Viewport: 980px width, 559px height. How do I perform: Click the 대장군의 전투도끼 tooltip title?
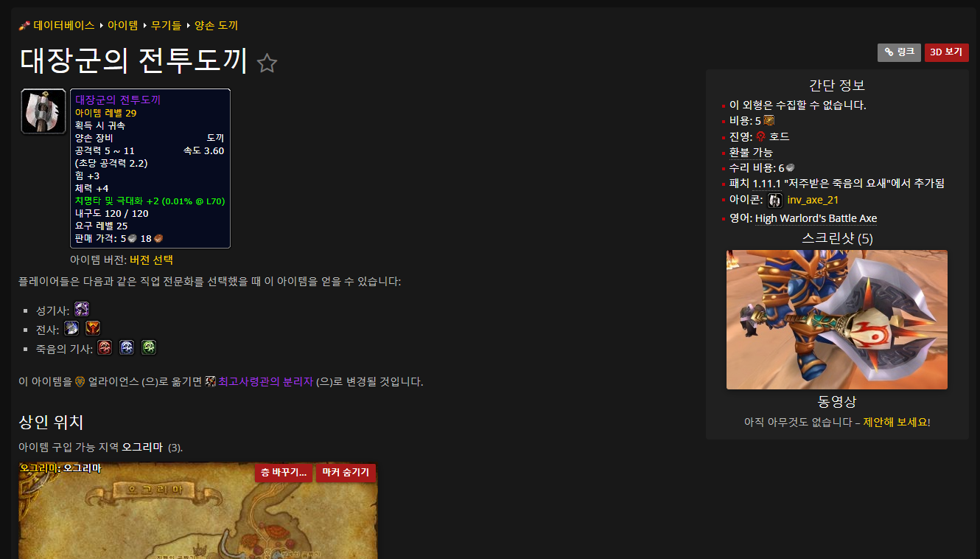click(118, 100)
